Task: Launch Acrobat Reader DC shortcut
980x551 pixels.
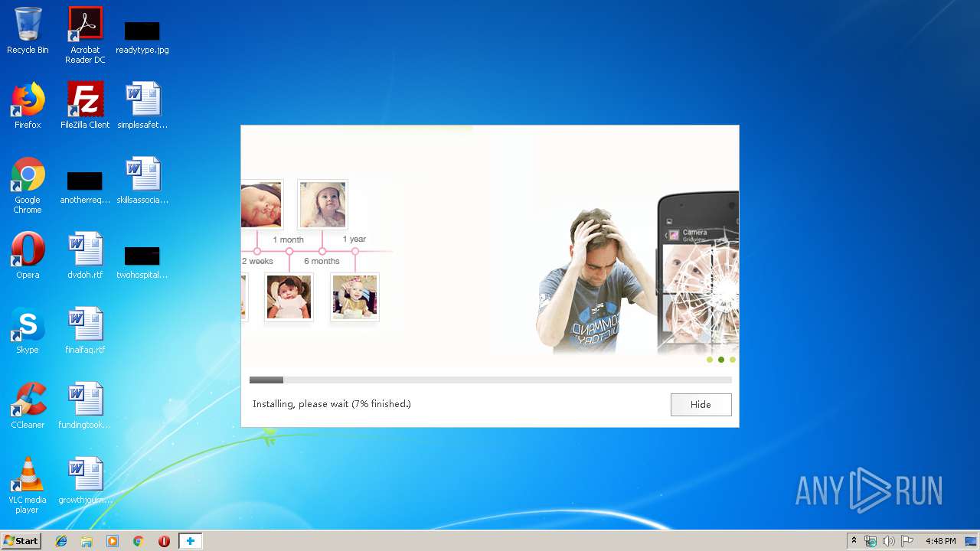Action: (85, 35)
